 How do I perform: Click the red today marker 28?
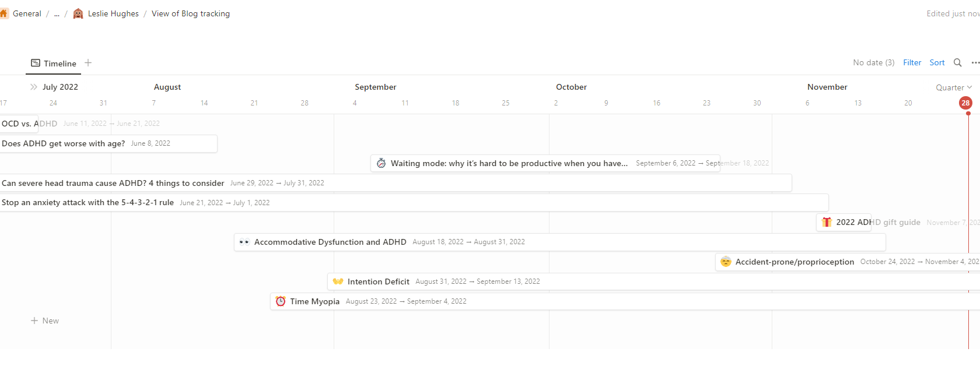tap(965, 103)
